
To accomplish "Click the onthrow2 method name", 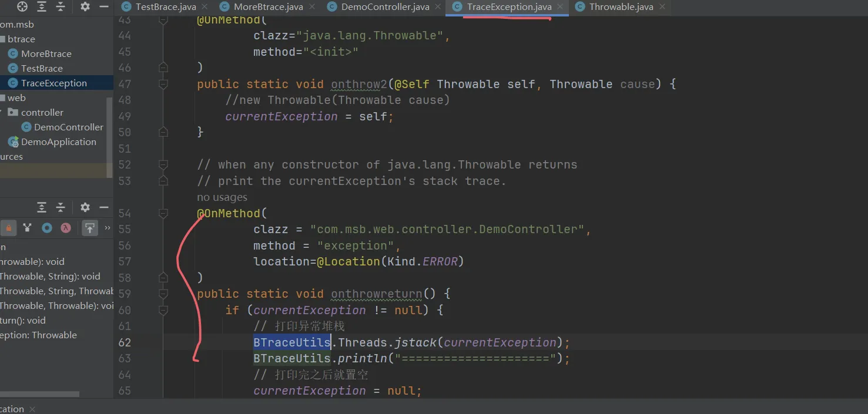I will 359,84.
